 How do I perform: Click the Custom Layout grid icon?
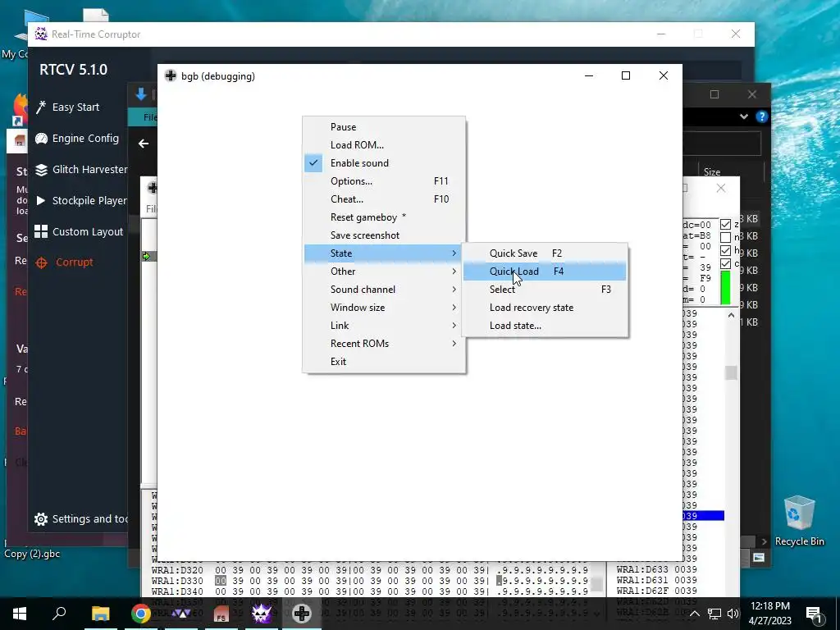tap(41, 231)
